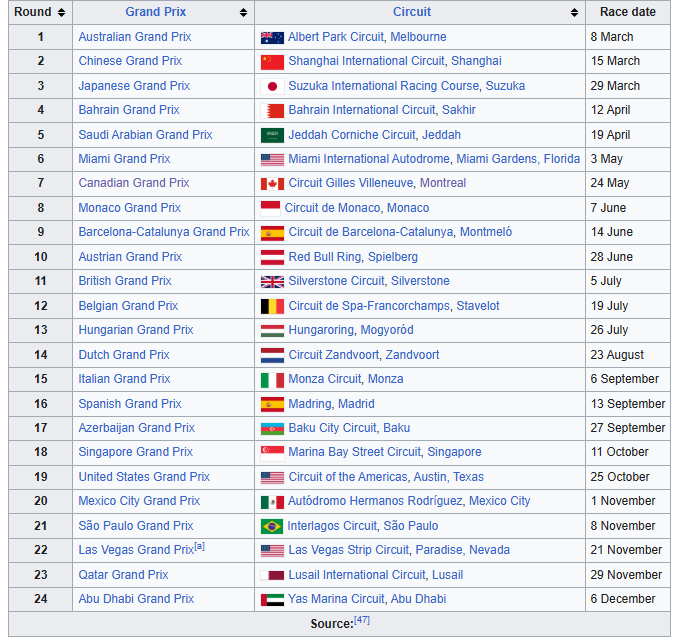Open the São Paulo Grand Prix link

tap(136, 526)
